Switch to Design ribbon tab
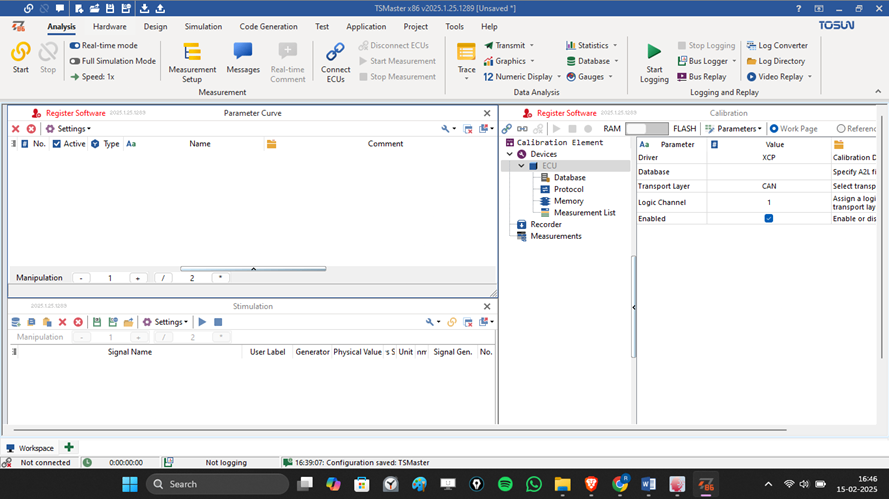 pos(155,27)
